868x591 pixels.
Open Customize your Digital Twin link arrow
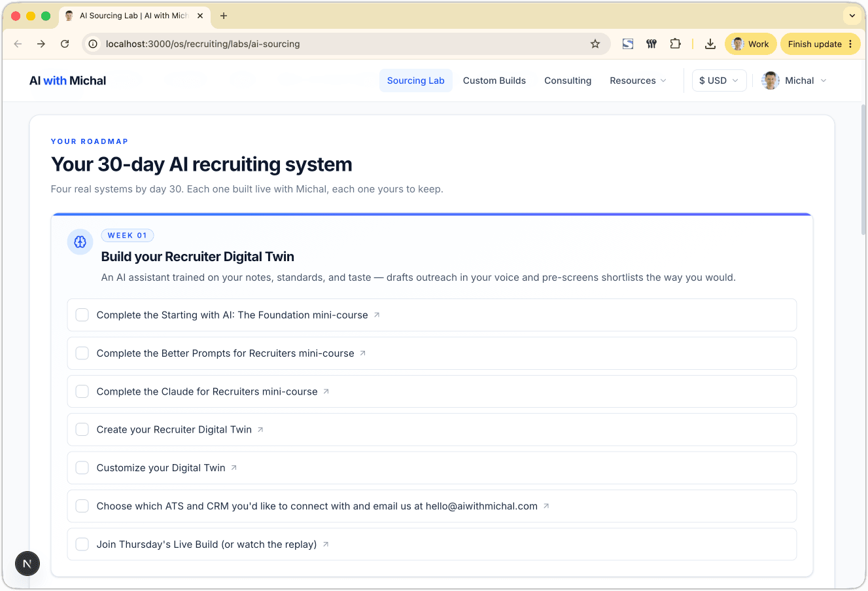click(234, 468)
